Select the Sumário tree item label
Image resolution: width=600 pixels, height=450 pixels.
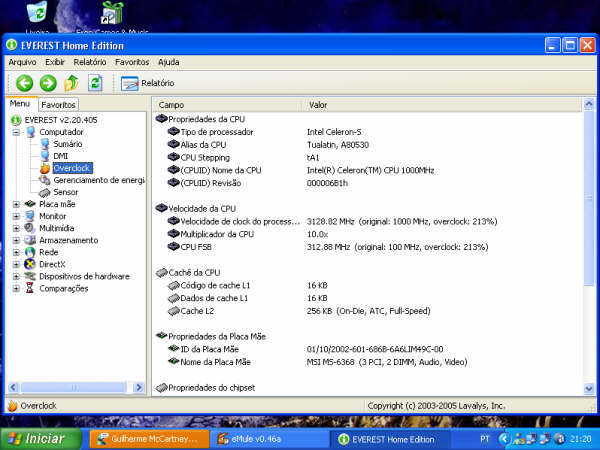(x=68, y=144)
